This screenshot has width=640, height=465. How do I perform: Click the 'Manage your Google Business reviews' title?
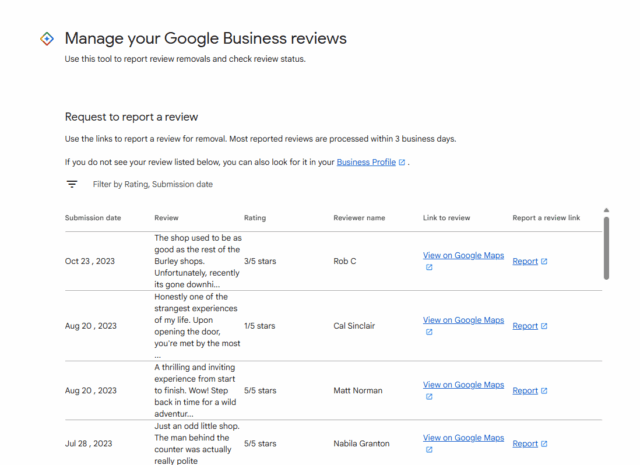click(206, 39)
